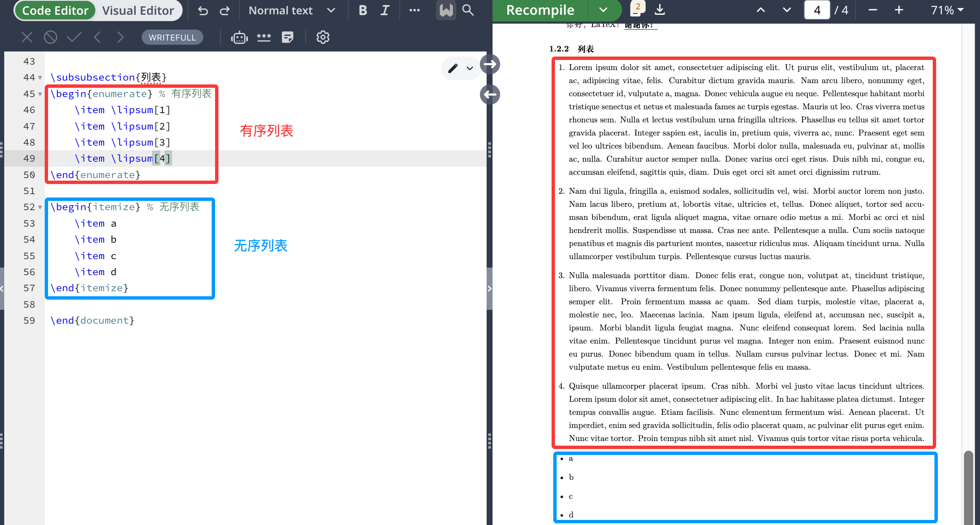Click line 49 \item \lipsum[4]
Viewport: 980px width, 525px height.
coord(123,158)
